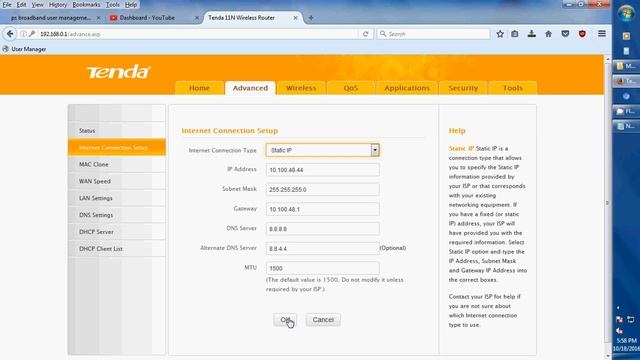Close the Dashboard - YouTube tab

click(x=197, y=18)
